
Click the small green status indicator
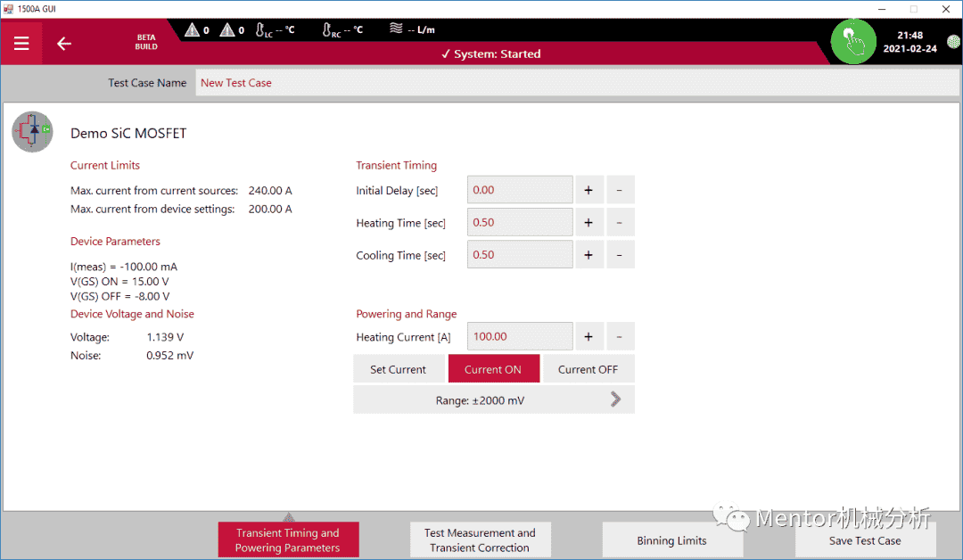[954, 42]
